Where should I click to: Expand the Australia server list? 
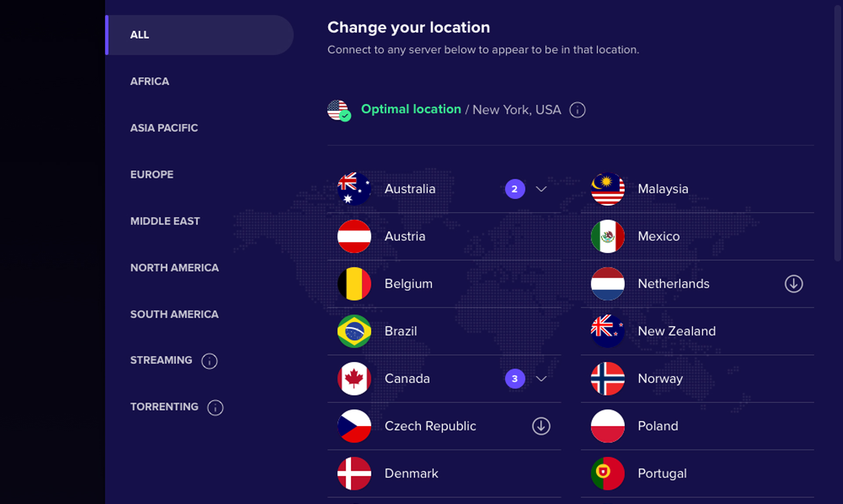click(540, 188)
